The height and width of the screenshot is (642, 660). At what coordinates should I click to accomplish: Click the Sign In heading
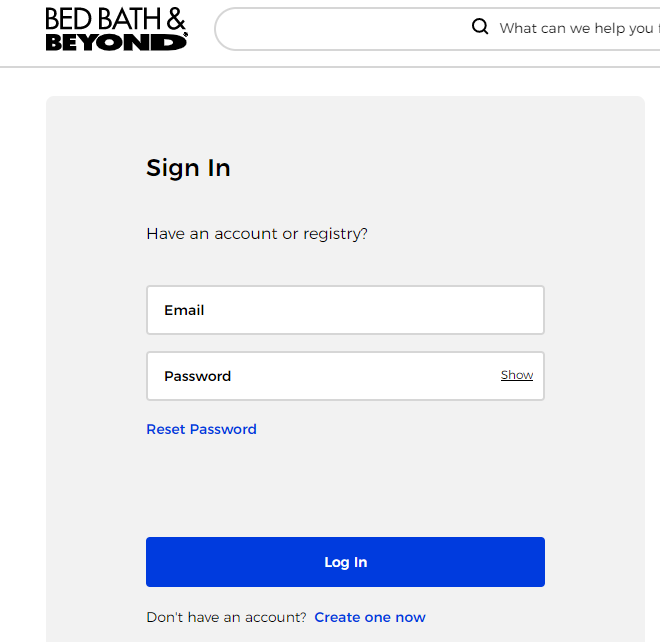pyautogui.click(x=188, y=168)
